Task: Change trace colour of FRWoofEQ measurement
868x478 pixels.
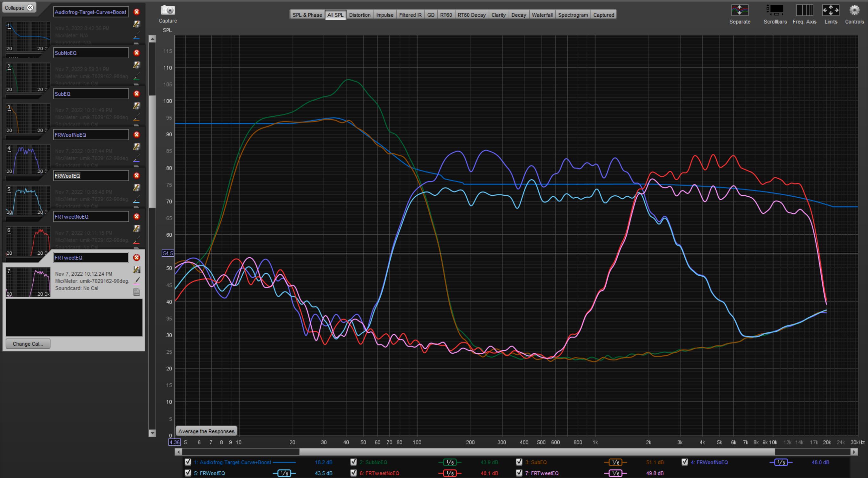Action: 136,199
